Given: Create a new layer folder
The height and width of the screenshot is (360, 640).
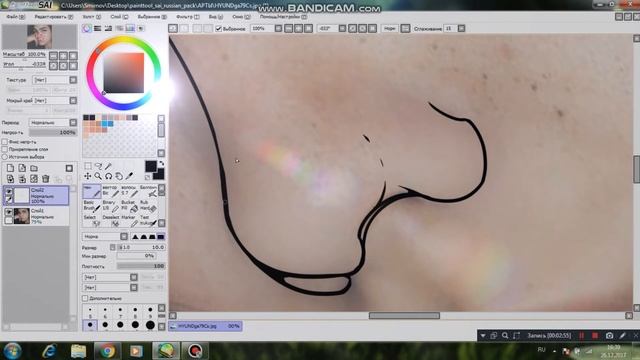Looking at the screenshot, I should tap(34, 168).
